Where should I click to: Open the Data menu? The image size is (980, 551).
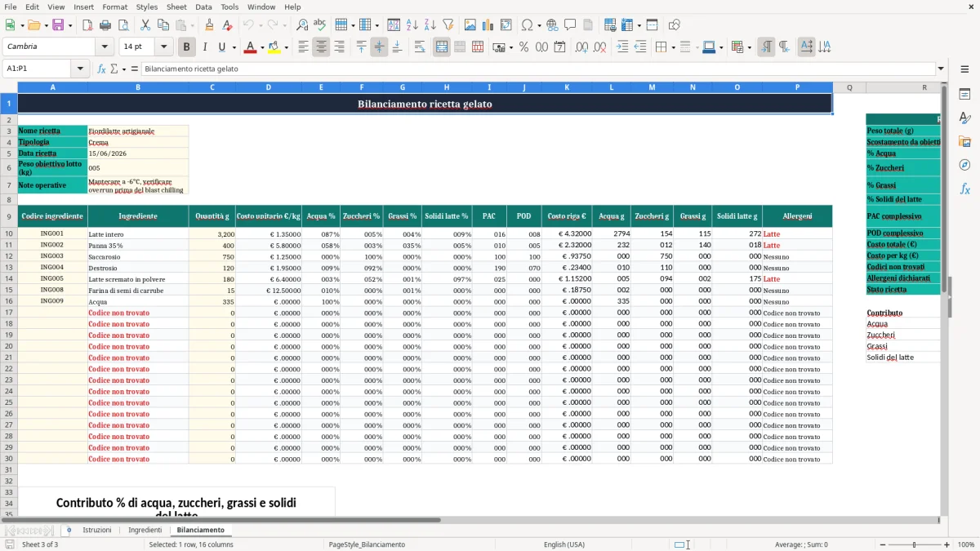(x=203, y=7)
